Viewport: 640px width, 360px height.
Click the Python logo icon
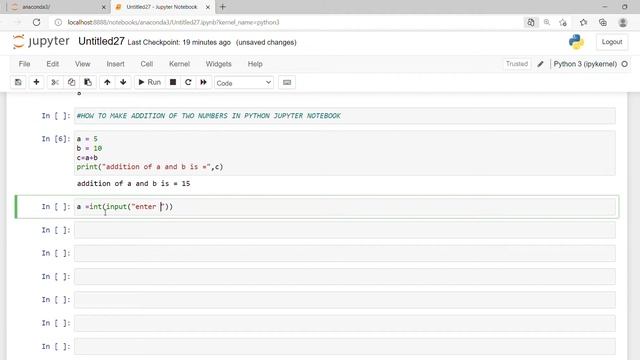tap(576, 42)
